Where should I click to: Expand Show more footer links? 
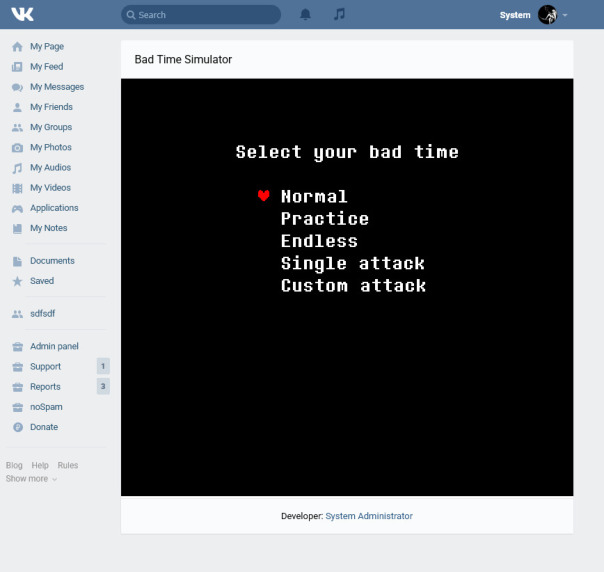point(31,479)
